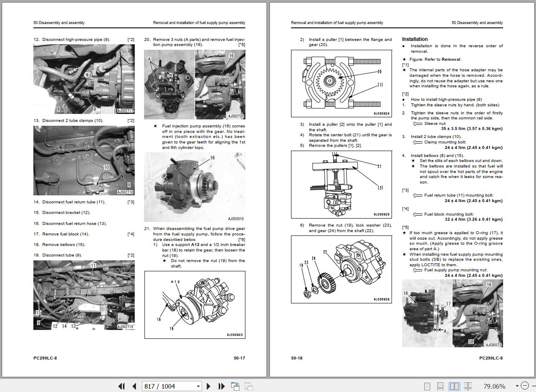Click the pump assembly photo AJS03010
The width and height of the screenshot is (536, 392).
point(195,187)
